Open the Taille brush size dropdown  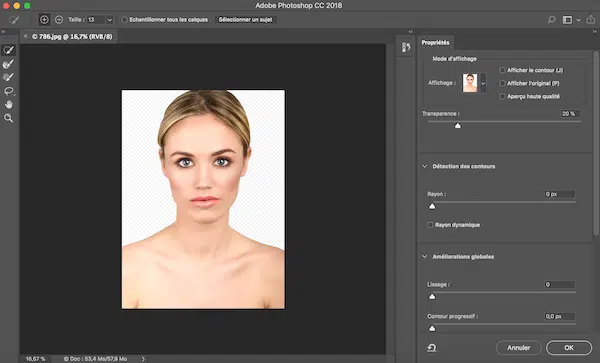[109, 20]
